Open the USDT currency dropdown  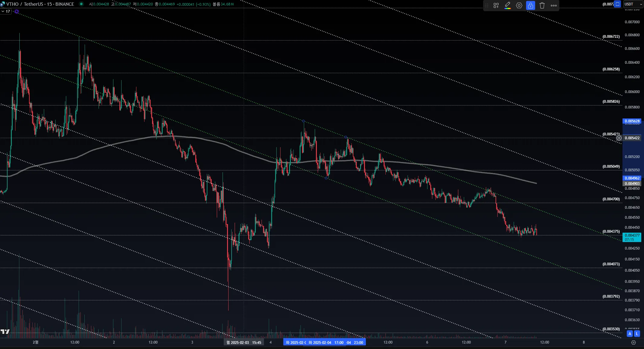pyautogui.click(x=633, y=4)
